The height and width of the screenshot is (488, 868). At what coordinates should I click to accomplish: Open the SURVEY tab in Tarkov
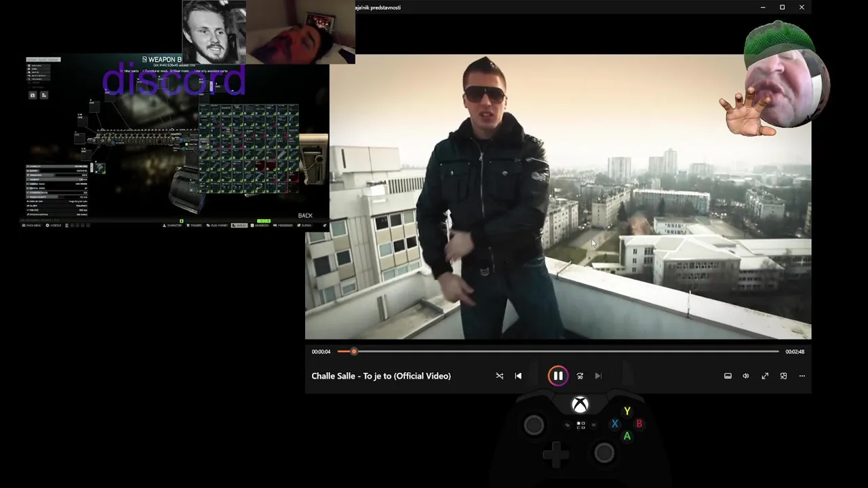point(304,226)
